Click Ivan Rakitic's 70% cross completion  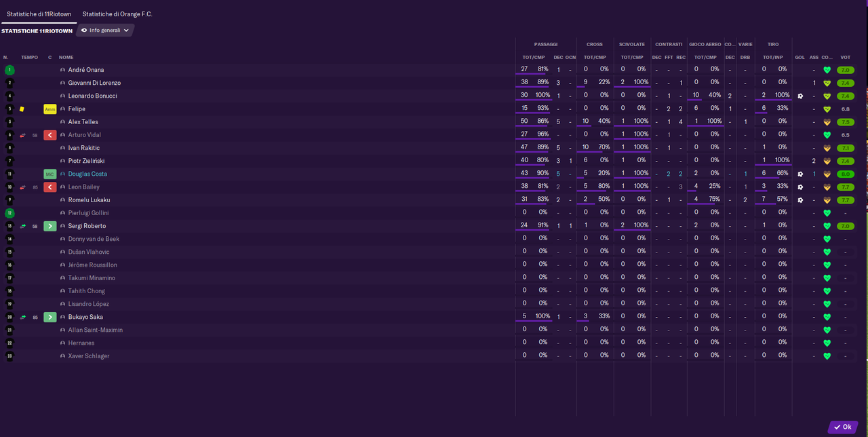coord(604,147)
